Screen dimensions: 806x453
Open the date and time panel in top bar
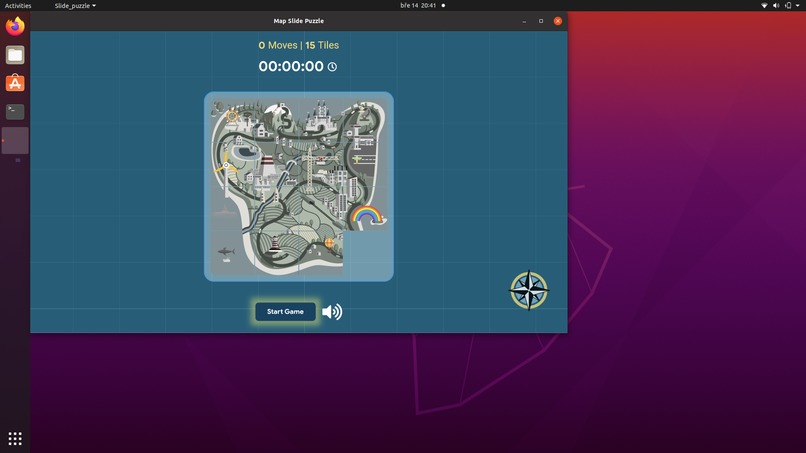click(x=418, y=6)
